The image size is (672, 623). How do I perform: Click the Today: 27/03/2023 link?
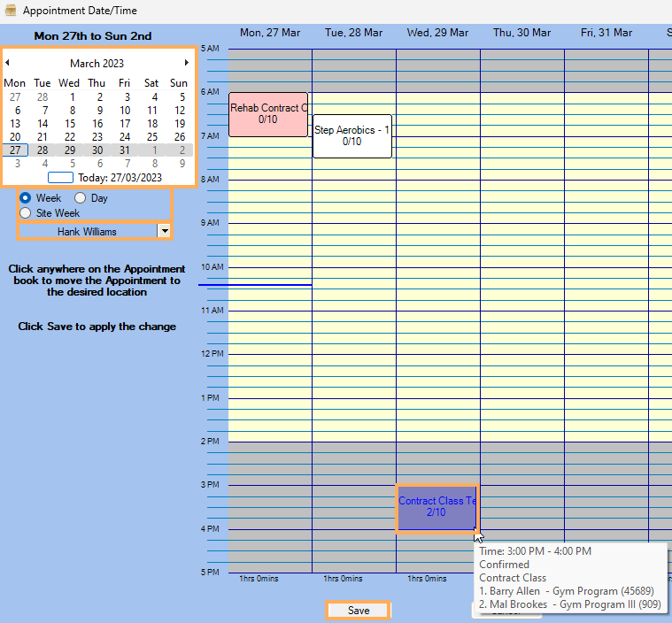click(120, 178)
